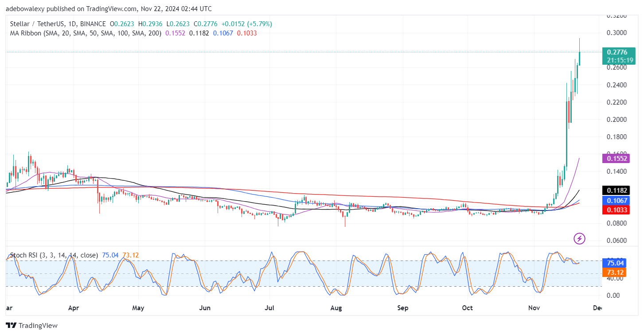Click the TradingView logo at bottom left
The image size is (644, 335).
[31, 326]
